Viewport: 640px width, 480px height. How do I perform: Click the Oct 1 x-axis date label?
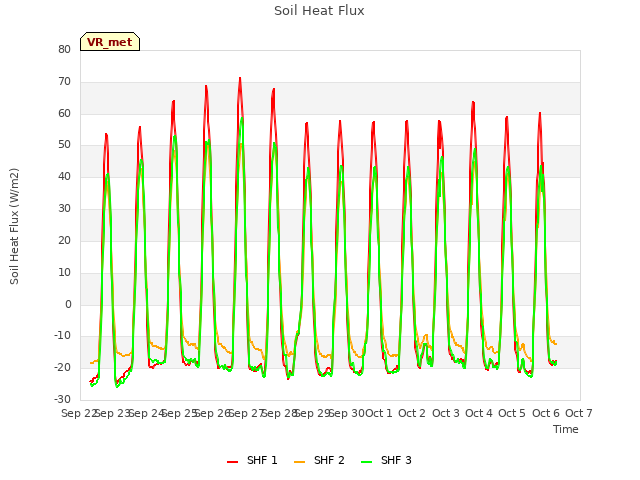pos(378,413)
